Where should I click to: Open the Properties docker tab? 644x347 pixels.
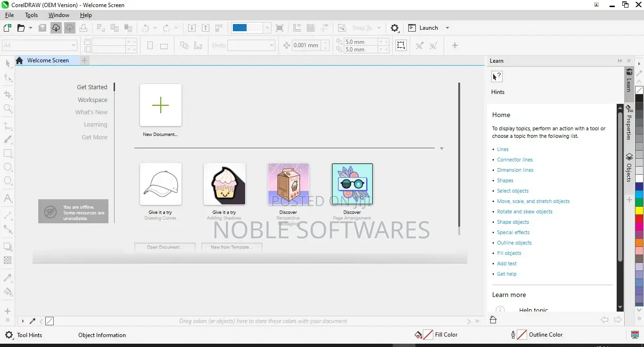(629, 122)
